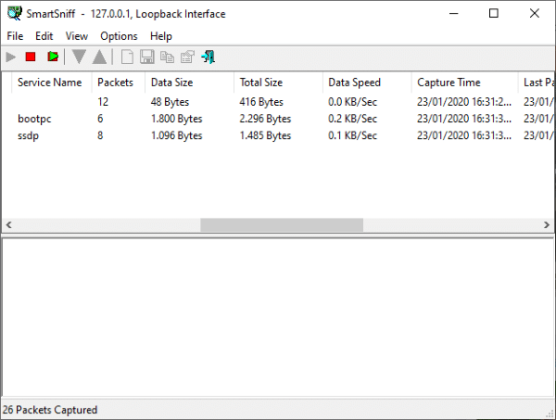Click the horizontal scrollbar thumb
Image resolution: width=556 pixels, height=420 pixels.
coord(282,225)
